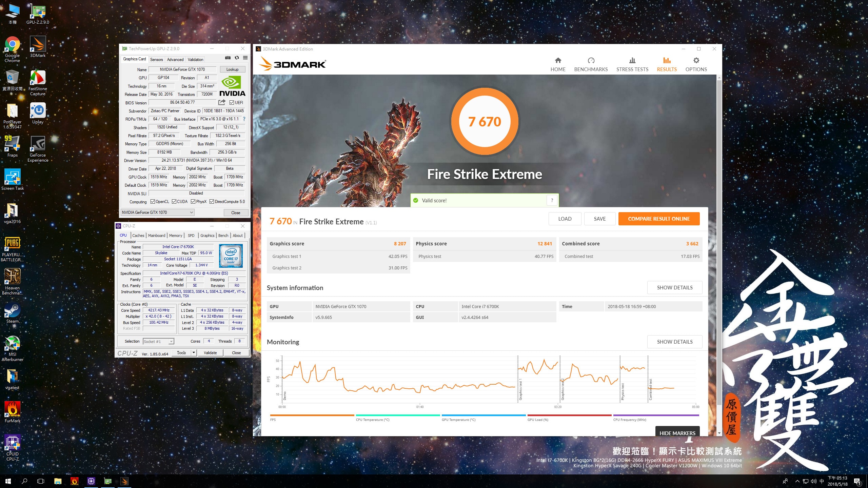The height and width of the screenshot is (488, 868).
Task: Click the GPU-Z refresh icon
Action: (x=237, y=58)
